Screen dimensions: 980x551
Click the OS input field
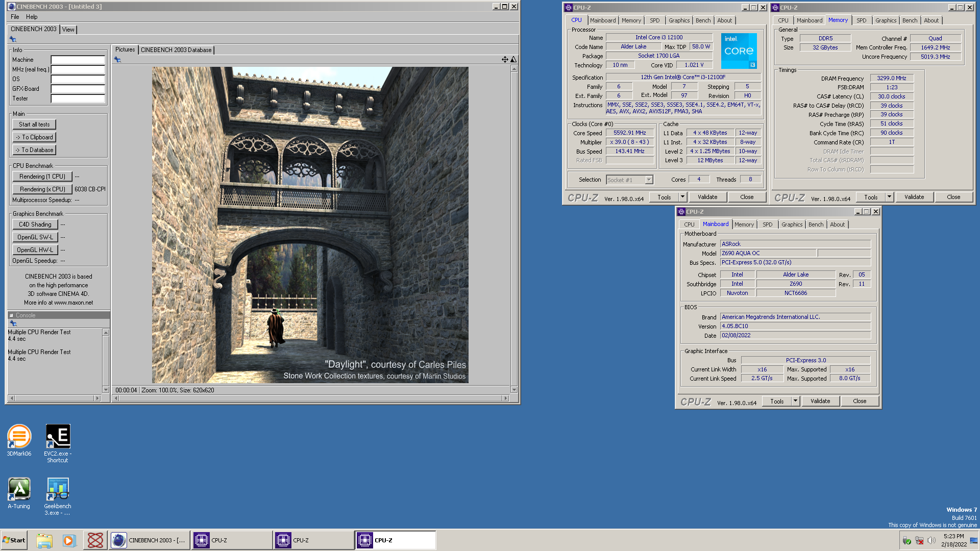point(78,79)
